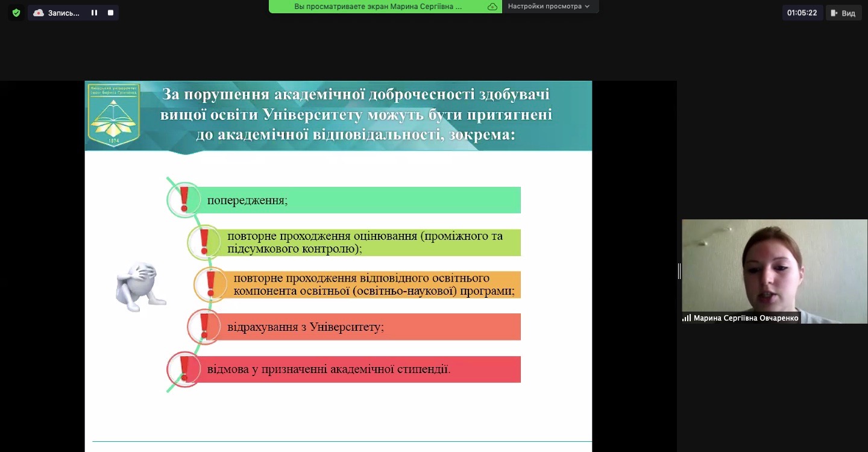Click the orange bar about освітнього компонента
The width and height of the screenshot is (868, 452).
(x=374, y=284)
